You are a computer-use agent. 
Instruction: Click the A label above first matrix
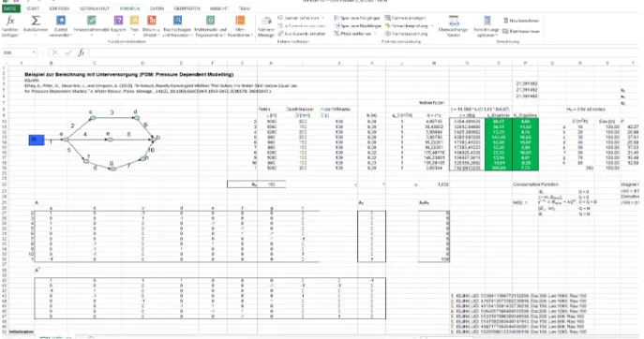click(x=37, y=202)
